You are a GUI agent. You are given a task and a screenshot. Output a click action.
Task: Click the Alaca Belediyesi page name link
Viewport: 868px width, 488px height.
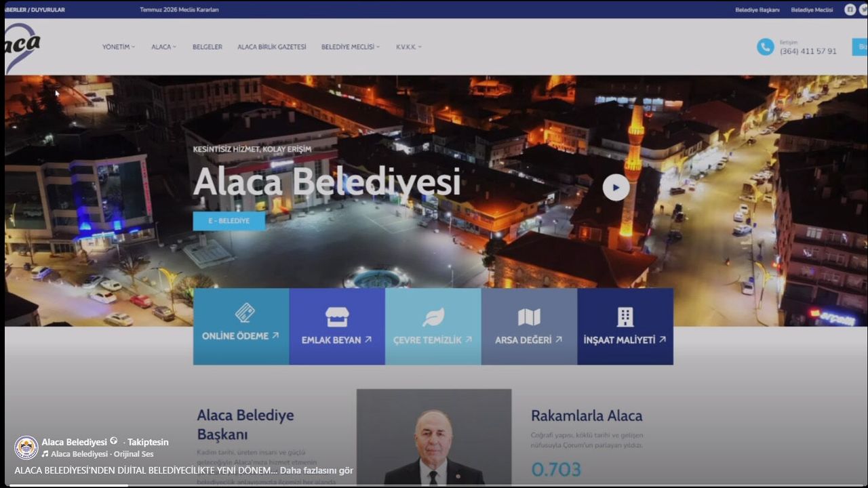click(x=74, y=442)
